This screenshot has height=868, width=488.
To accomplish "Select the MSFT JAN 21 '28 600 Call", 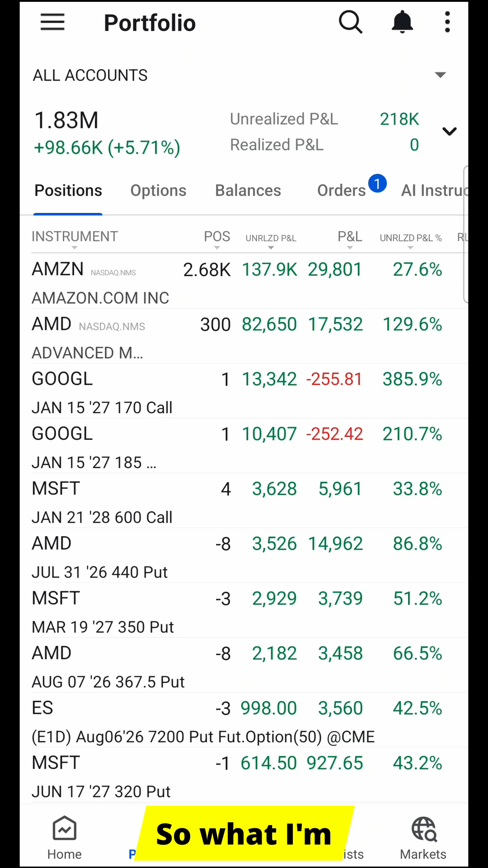I will click(x=244, y=501).
